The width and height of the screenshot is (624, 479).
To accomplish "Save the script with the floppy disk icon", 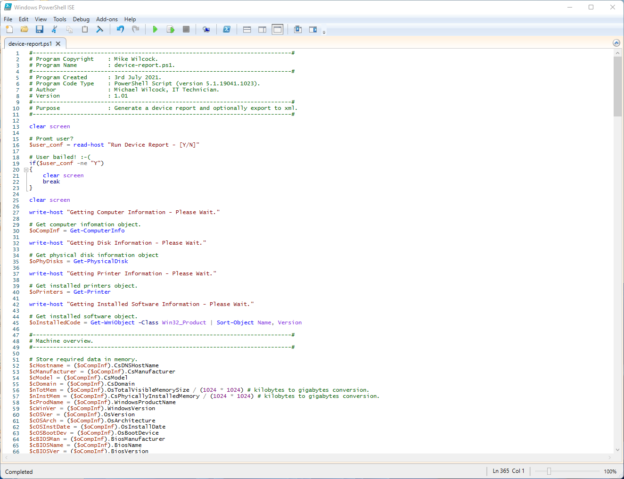I will pos(39,30).
